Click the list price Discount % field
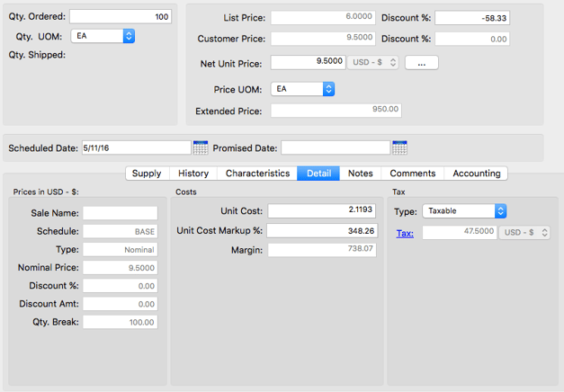564x392 pixels. point(472,18)
